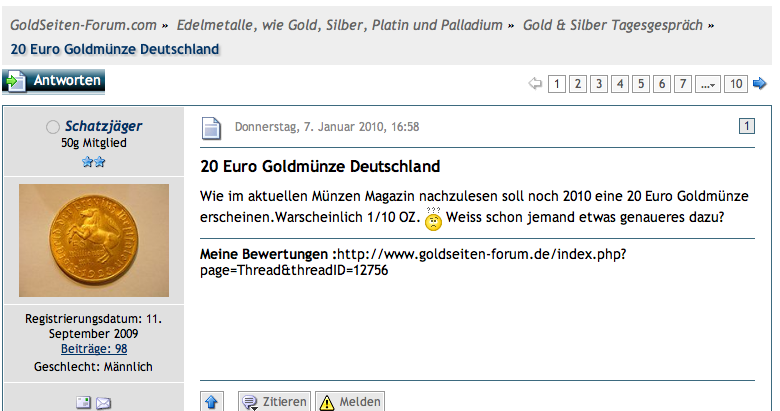Open Edelmetalle category breadcrumb
Image resolution: width=780 pixels, height=411 pixels.
(x=339, y=25)
